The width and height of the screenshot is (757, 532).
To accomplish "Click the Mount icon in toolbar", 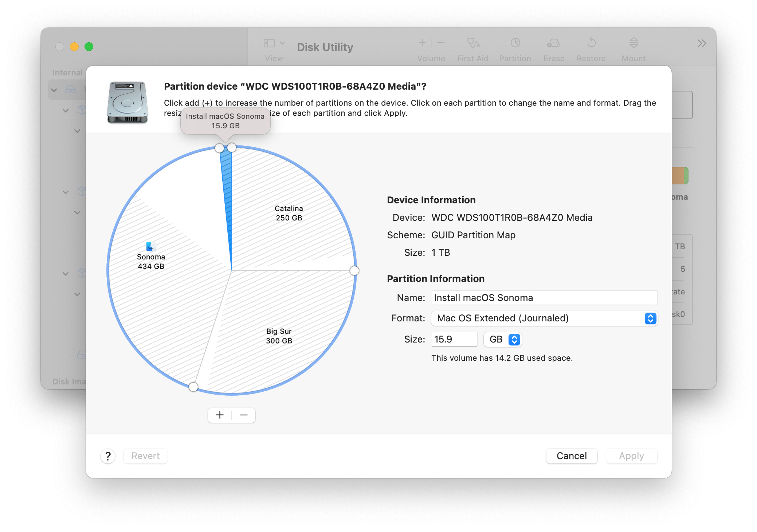I will point(634,43).
